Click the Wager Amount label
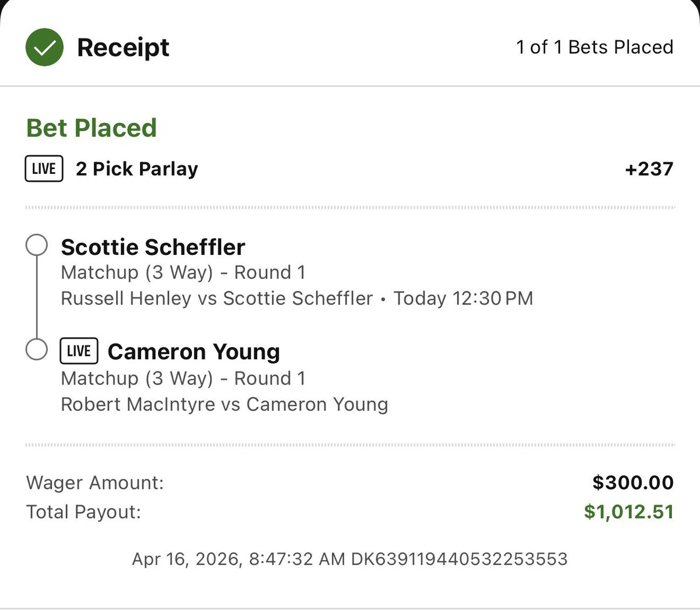The image size is (700, 610). click(95, 483)
